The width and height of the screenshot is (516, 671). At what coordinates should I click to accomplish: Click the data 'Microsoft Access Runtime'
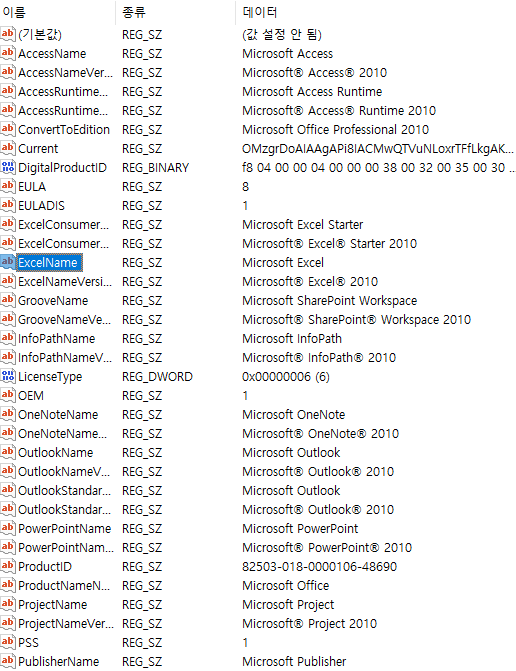312,92
